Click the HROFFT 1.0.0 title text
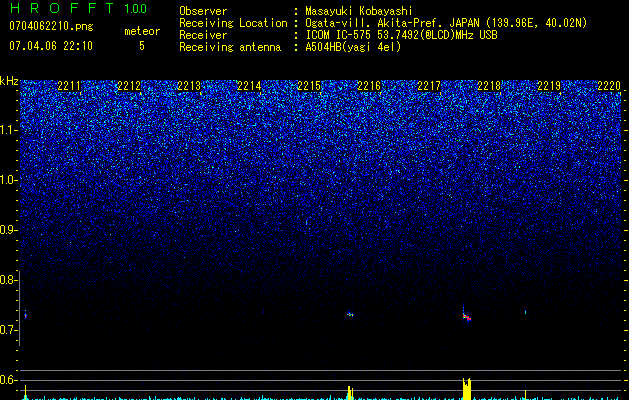 point(78,8)
